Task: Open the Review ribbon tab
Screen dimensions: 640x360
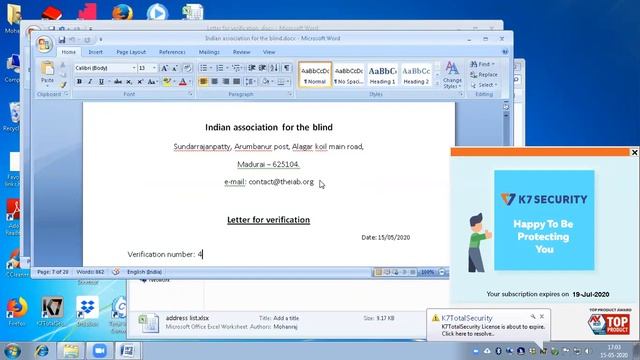Action: pos(241,52)
